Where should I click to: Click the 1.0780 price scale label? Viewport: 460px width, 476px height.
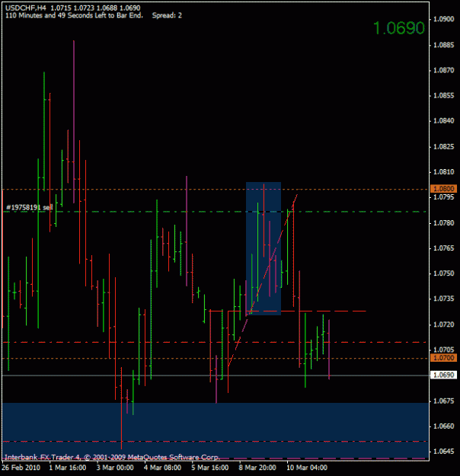coord(443,223)
